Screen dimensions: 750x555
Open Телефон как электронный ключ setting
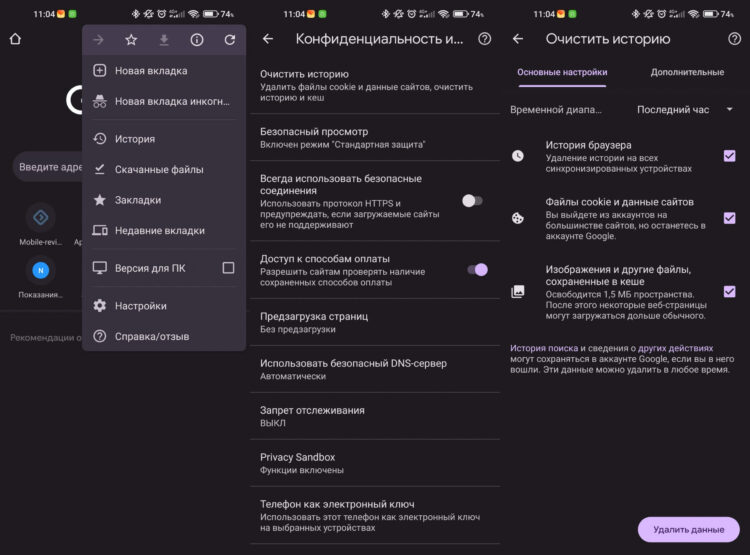(375, 515)
